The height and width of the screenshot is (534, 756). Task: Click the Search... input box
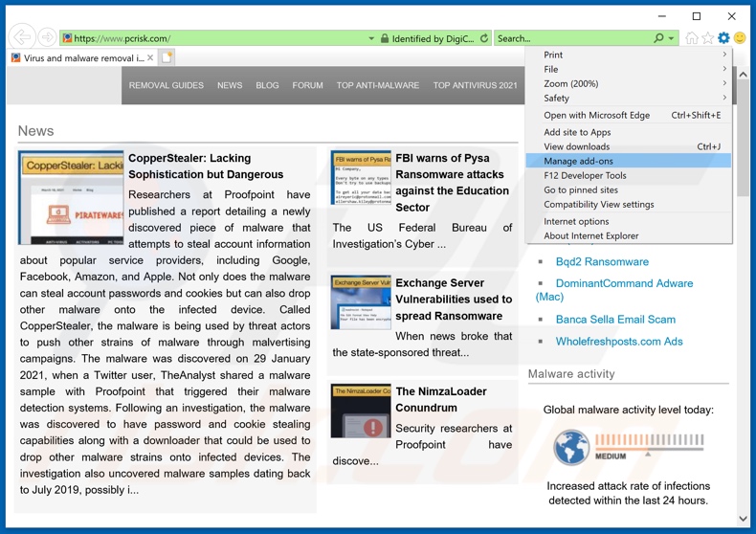click(573, 38)
